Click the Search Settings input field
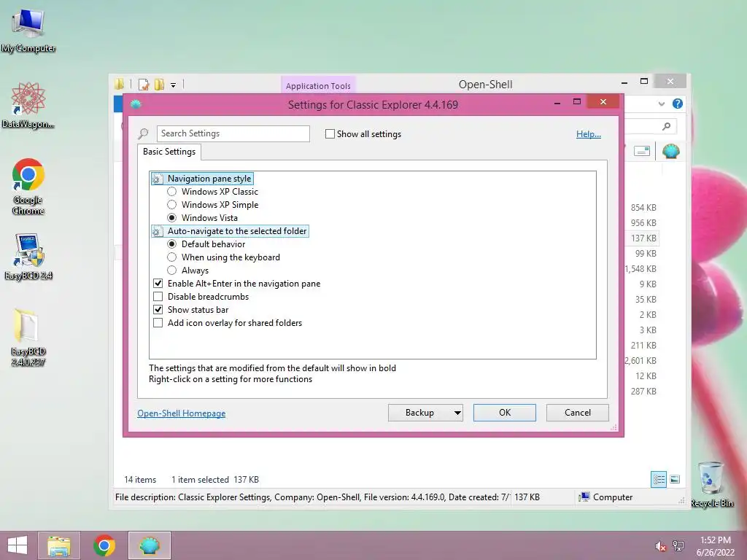 pos(233,134)
